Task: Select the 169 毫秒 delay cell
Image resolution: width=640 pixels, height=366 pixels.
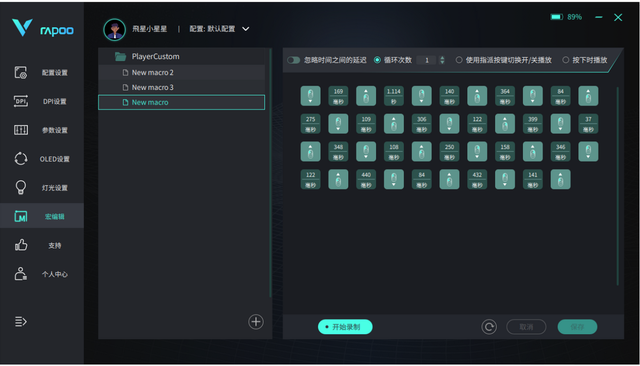Action: [338, 96]
